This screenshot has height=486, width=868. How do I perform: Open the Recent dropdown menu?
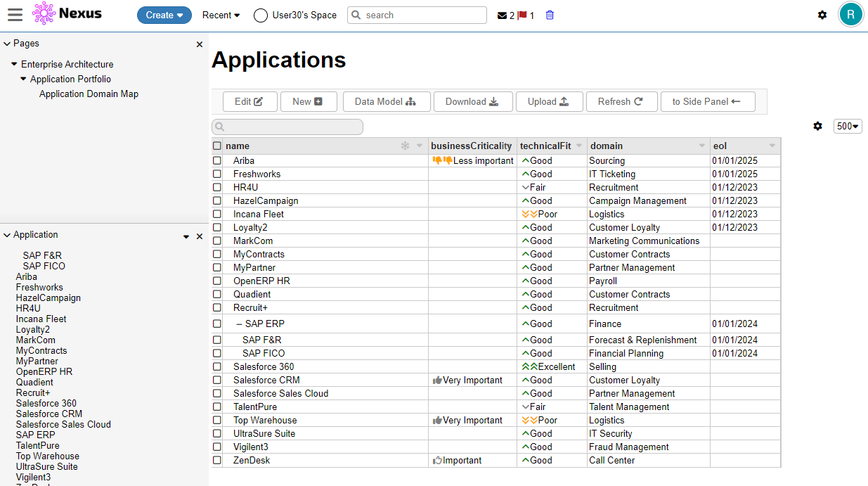coord(221,15)
